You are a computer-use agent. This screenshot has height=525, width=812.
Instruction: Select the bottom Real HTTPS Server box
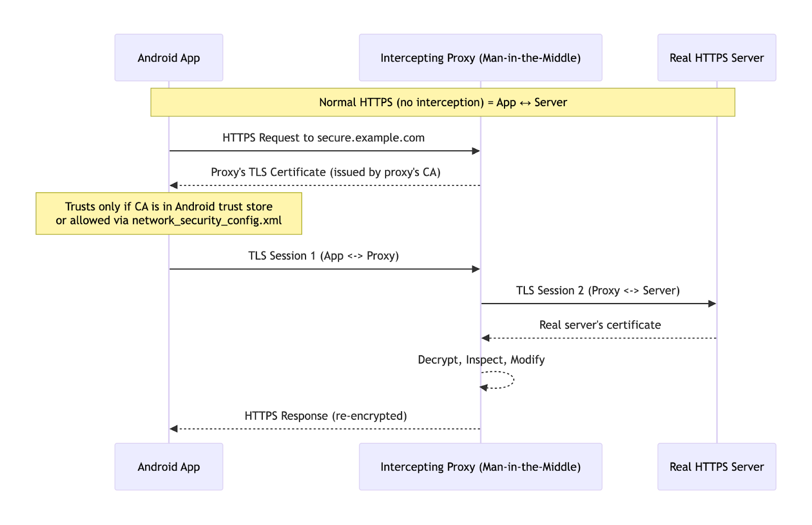coord(716,466)
